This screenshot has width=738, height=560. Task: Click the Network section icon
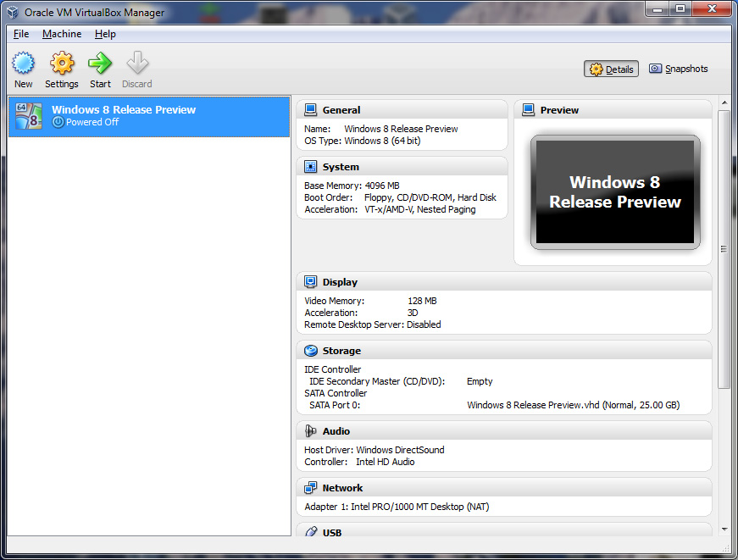coord(311,488)
